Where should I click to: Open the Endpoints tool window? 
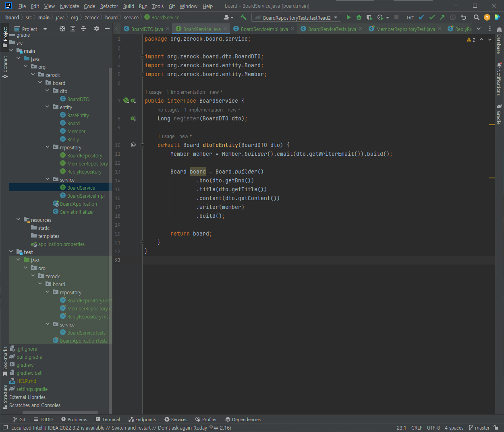point(142,420)
